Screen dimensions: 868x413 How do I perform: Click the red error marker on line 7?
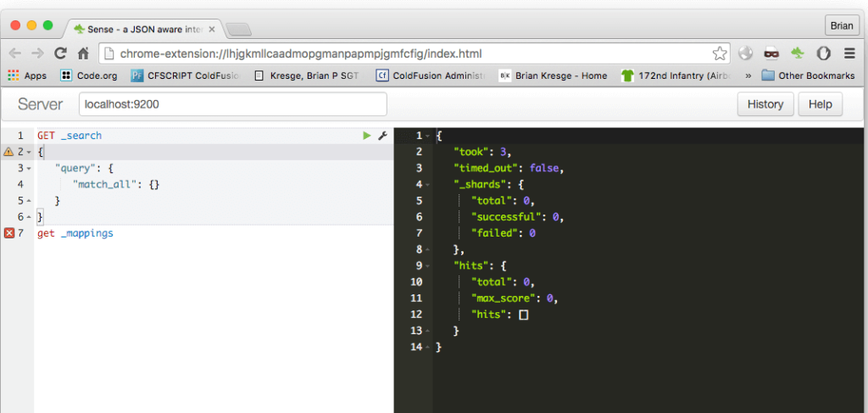coord(8,233)
